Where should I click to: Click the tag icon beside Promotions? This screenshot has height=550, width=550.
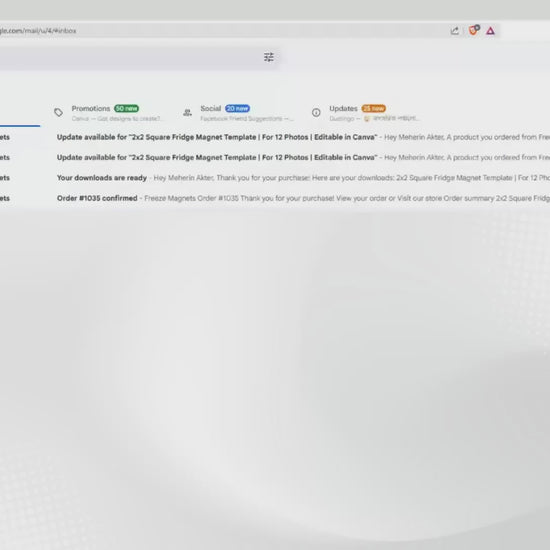tap(59, 113)
